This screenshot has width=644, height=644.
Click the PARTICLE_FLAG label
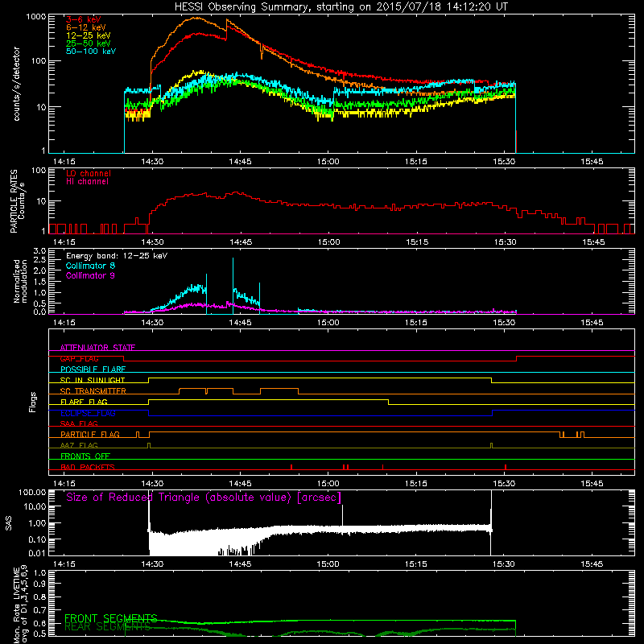90,435
